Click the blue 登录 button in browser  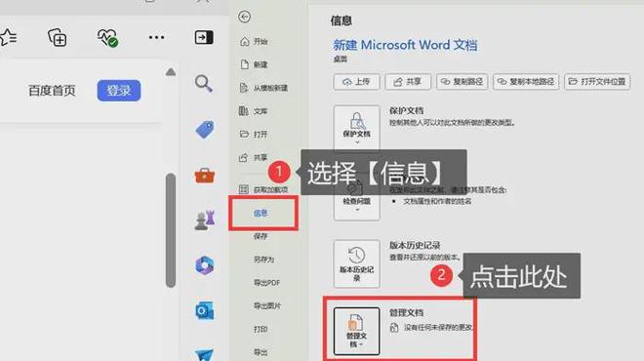point(119,91)
